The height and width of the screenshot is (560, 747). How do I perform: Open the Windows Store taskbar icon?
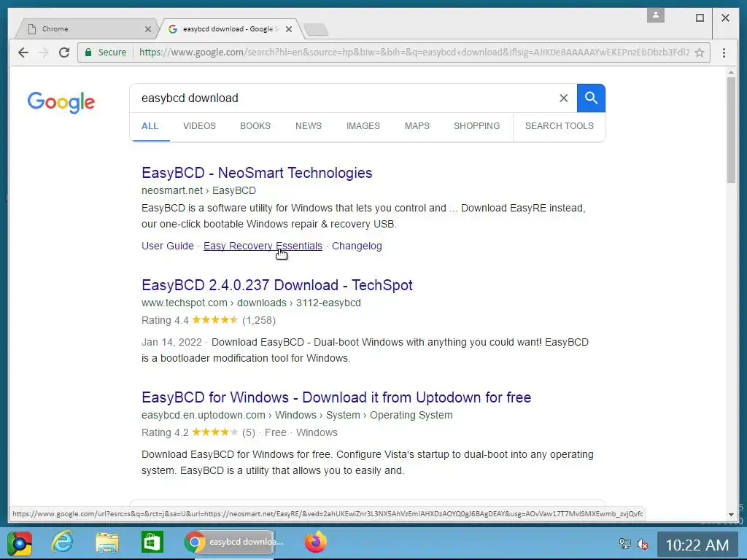click(x=152, y=542)
